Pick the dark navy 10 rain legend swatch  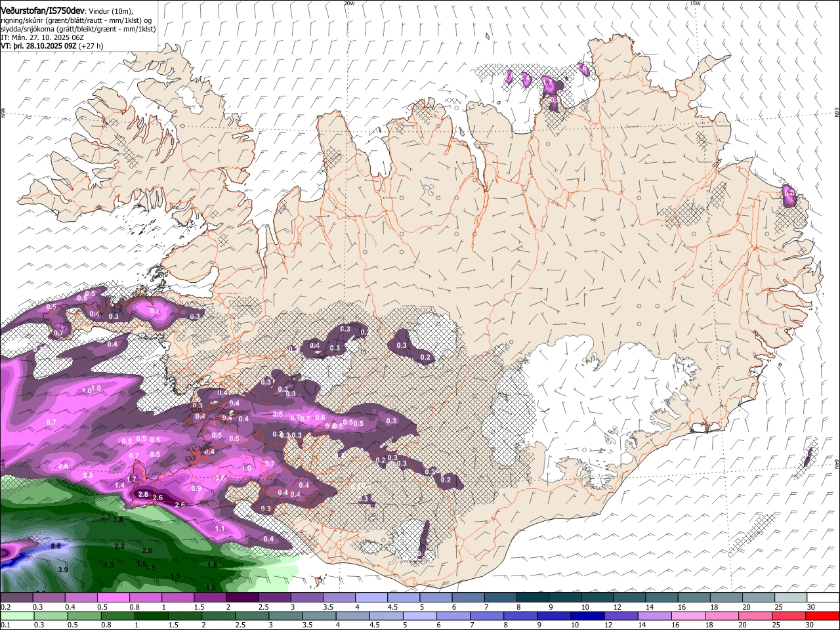(587, 616)
